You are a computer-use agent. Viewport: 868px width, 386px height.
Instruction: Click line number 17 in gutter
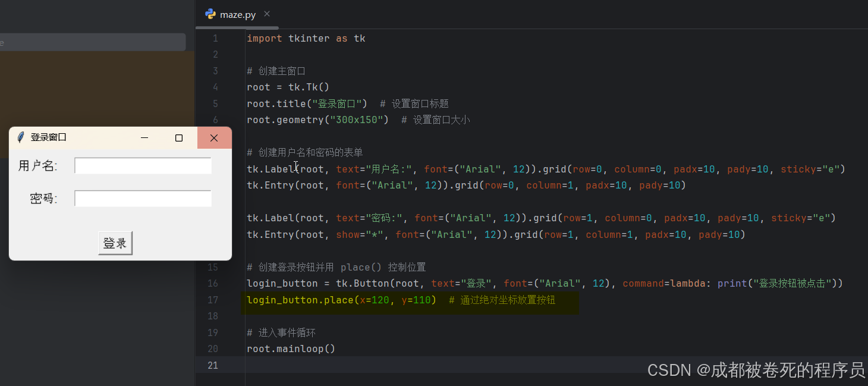213,300
